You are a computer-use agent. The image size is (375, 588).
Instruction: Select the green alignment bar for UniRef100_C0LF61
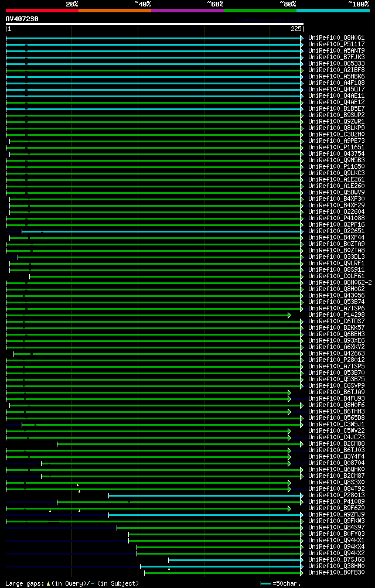click(165, 276)
